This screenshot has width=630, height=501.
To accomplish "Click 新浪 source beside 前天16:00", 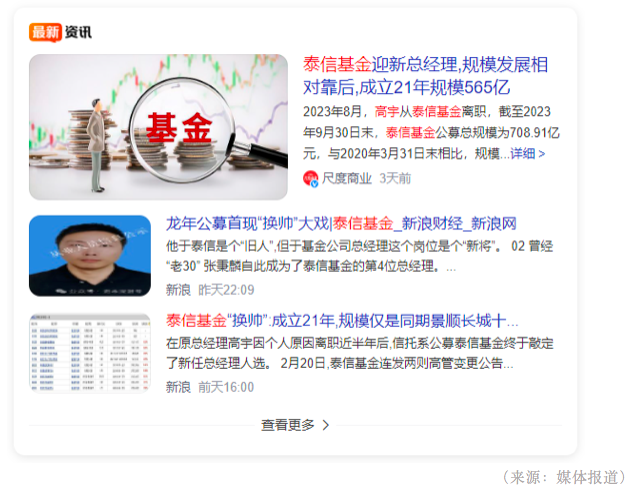I will click(178, 387).
